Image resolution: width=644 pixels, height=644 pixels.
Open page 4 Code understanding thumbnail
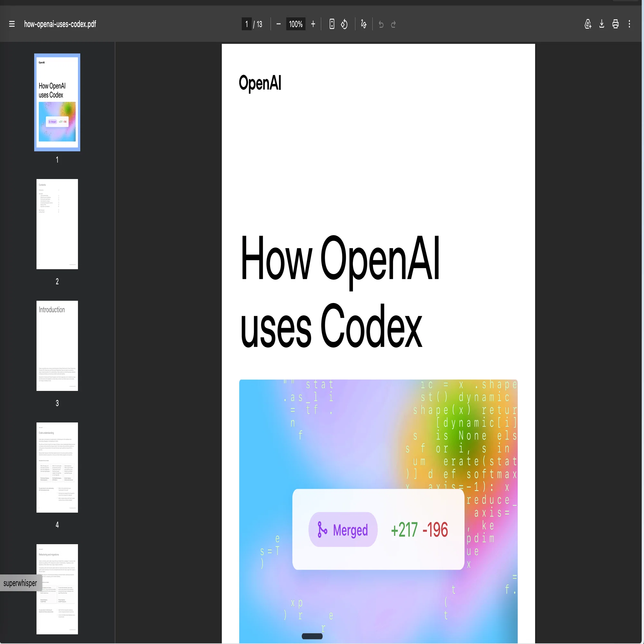coord(57,467)
